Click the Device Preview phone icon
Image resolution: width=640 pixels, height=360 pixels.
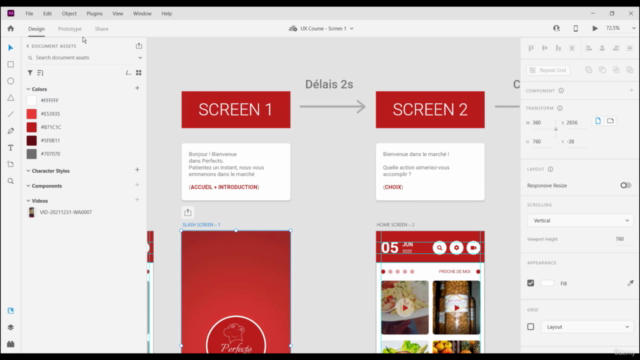(x=576, y=28)
